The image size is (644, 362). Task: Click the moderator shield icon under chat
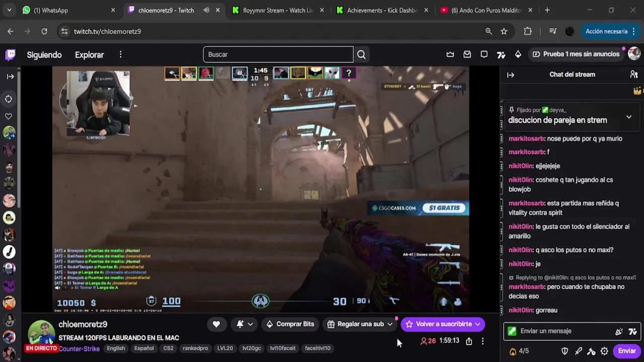coord(565,351)
